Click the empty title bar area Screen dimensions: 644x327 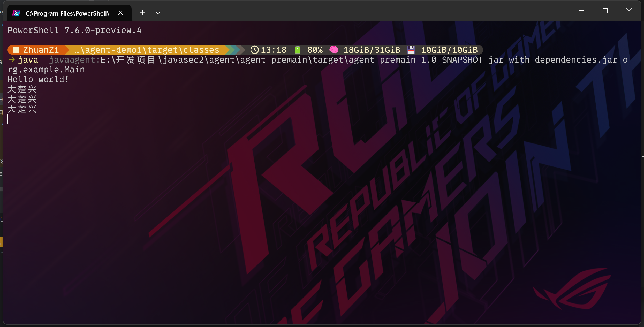coord(362,11)
